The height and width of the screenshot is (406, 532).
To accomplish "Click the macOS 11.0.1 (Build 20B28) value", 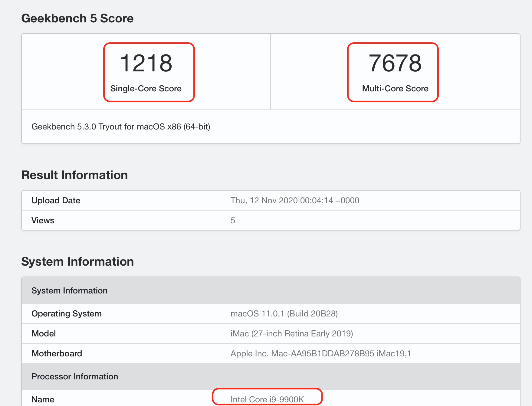I will (284, 313).
